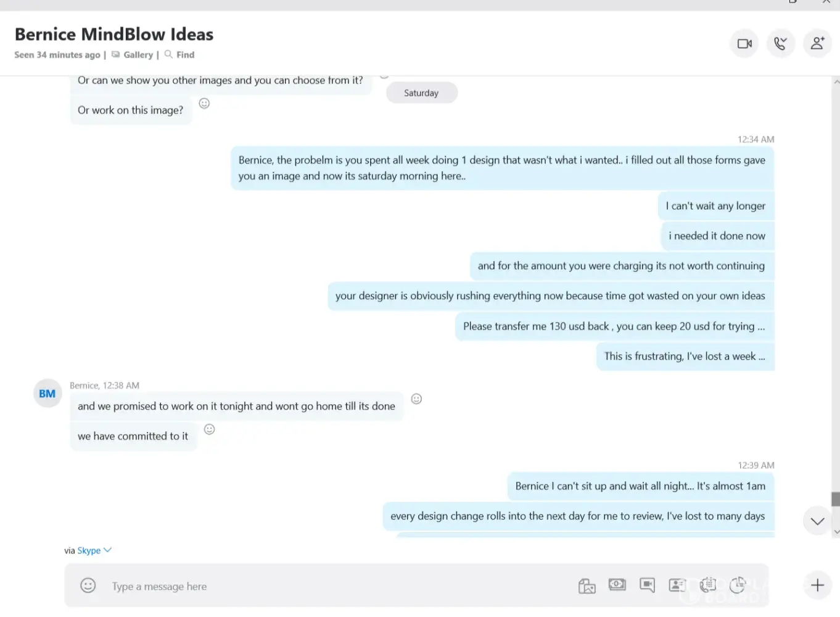Open the emoji picker in message box

[x=88, y=586]
